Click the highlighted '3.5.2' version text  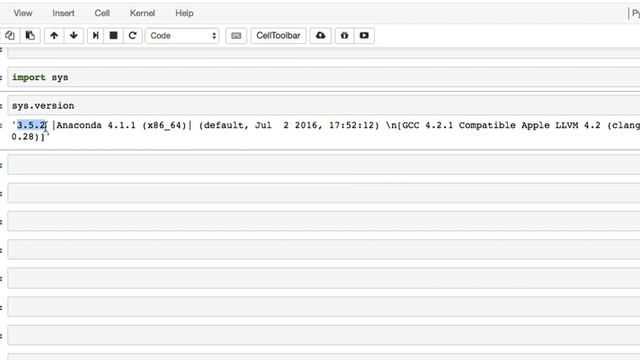(x=31, y=125)
